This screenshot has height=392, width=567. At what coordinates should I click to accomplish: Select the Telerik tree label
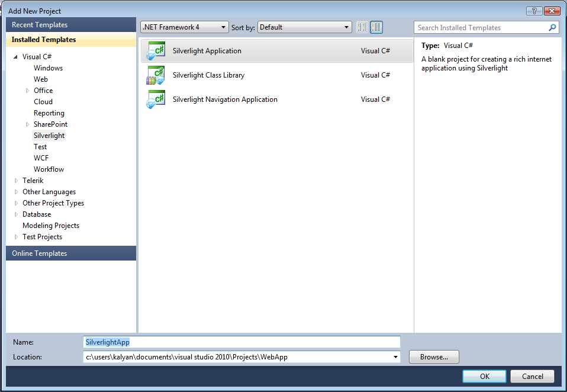33,181
